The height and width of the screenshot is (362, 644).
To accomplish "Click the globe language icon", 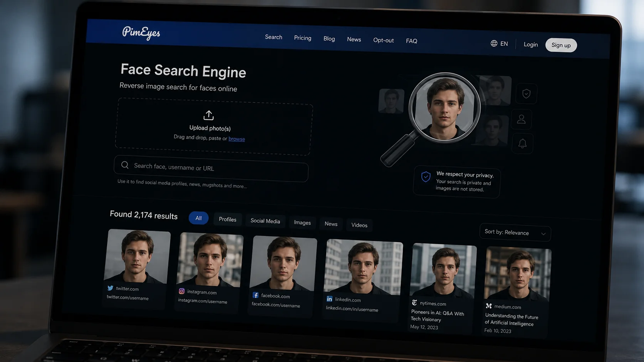I will coord(494,43).
